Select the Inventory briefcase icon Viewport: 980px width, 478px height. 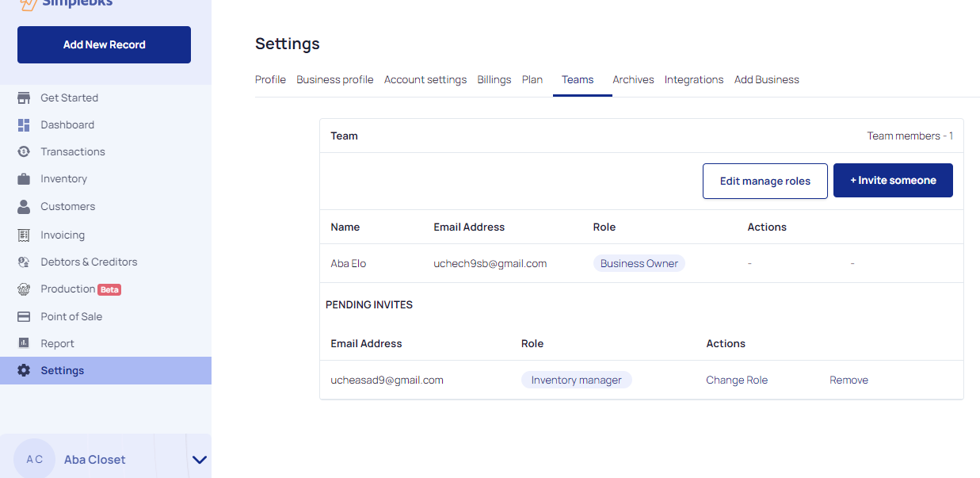[x=24, y=179]
